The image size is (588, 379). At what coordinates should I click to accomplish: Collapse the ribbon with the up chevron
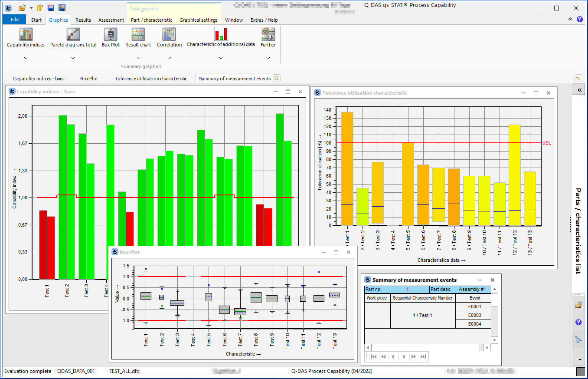[571, 20]
